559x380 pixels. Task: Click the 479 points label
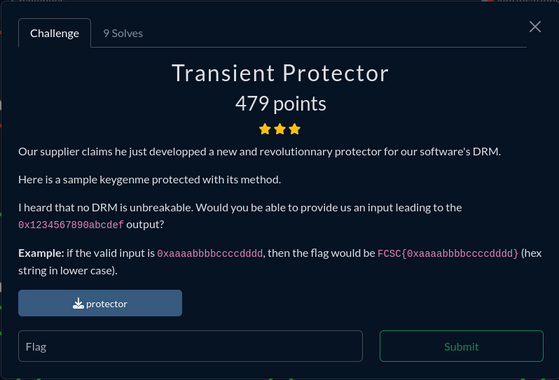point(281,104)
